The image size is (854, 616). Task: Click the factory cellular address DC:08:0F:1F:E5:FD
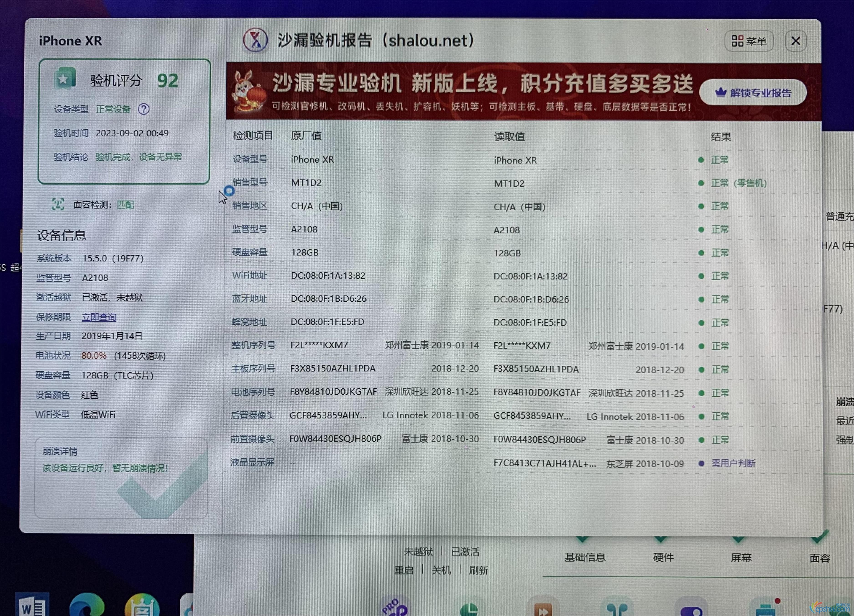tap(327, 322)
